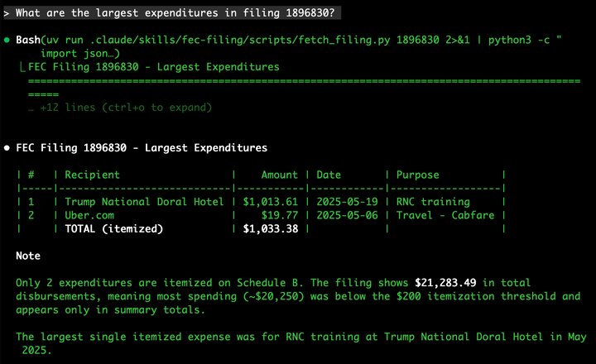Screen dimensions: 596x364
Task: Click the Note heading
Action: click(x=28, y=256)
